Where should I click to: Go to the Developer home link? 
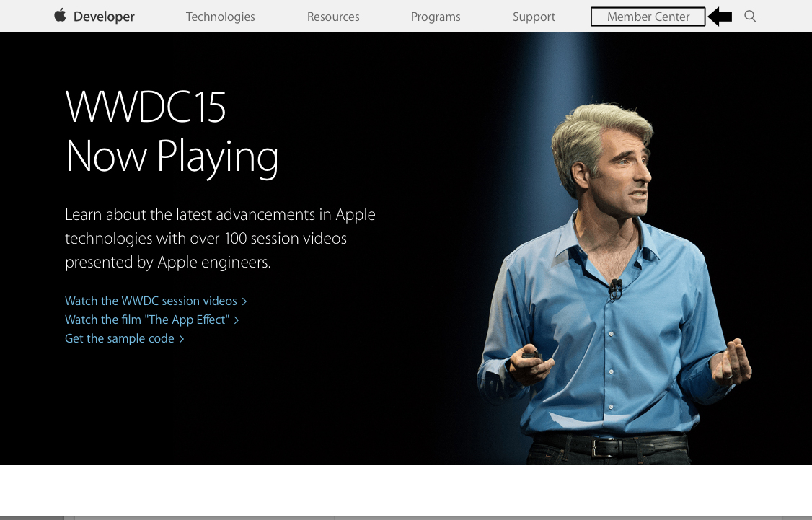(x=104, y=17)
